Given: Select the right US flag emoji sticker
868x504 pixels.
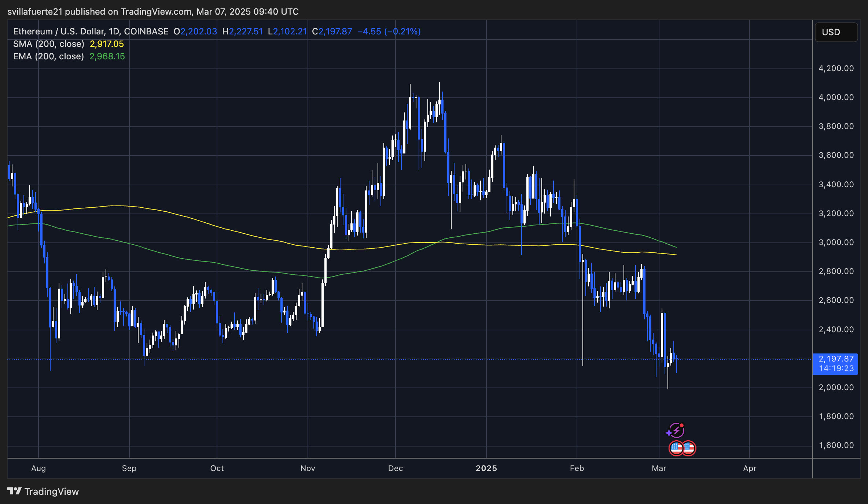Looking at the screenshot, I should [689, 448].
